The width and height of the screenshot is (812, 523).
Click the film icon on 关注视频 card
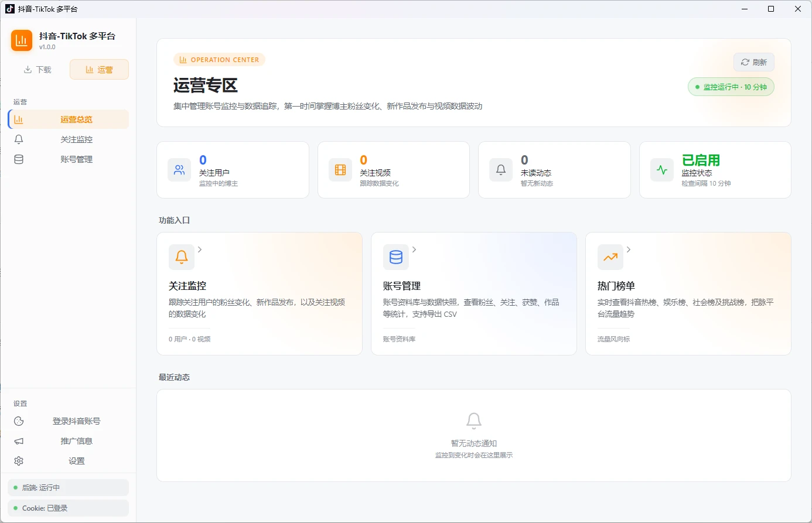(x=340, y=170)
